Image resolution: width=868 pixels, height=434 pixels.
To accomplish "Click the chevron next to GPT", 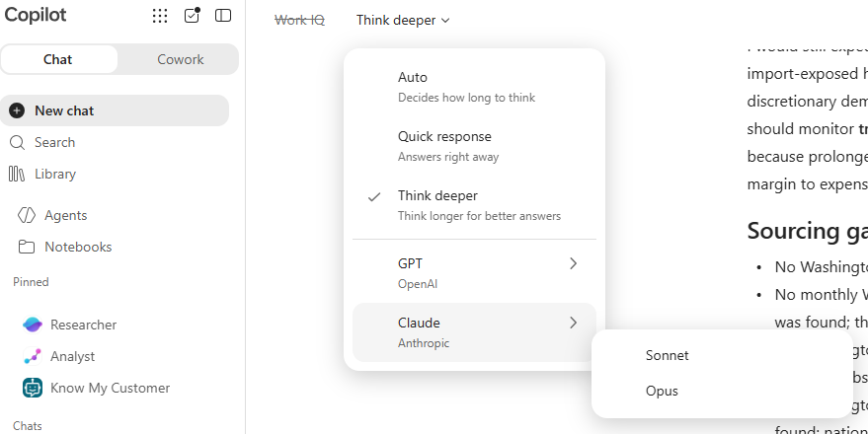I will click(x=574, y=263).
